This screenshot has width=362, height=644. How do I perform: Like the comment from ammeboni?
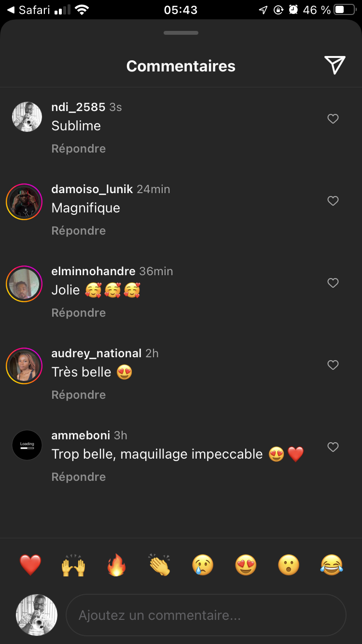coord(333,447)
